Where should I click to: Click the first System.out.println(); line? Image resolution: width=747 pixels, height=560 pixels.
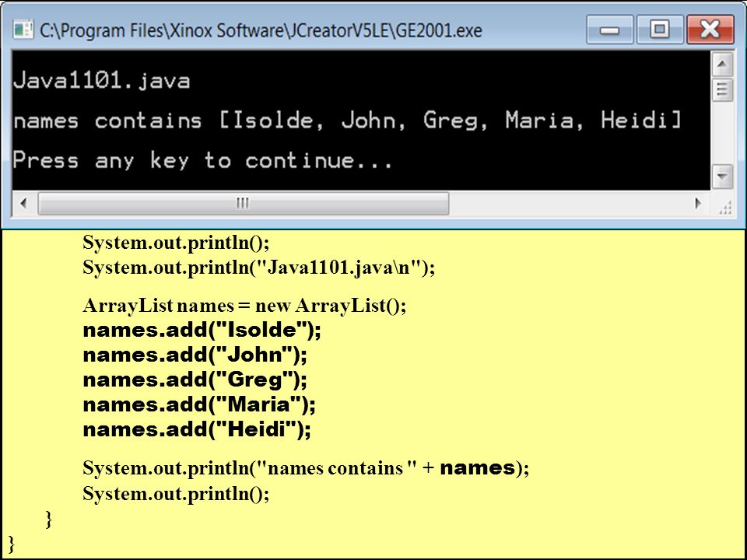[176, 243]
